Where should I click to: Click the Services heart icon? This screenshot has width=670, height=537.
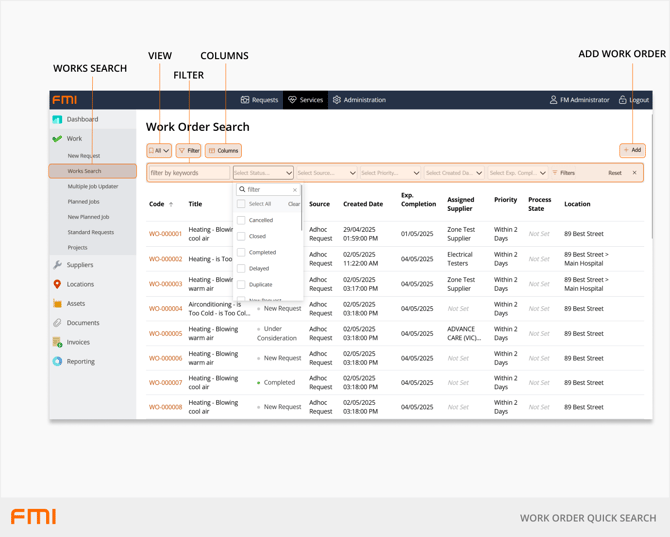point(292,100)
